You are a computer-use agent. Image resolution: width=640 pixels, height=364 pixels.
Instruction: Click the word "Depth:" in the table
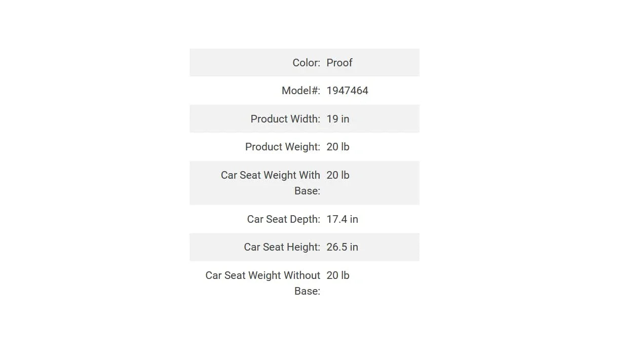305,219
